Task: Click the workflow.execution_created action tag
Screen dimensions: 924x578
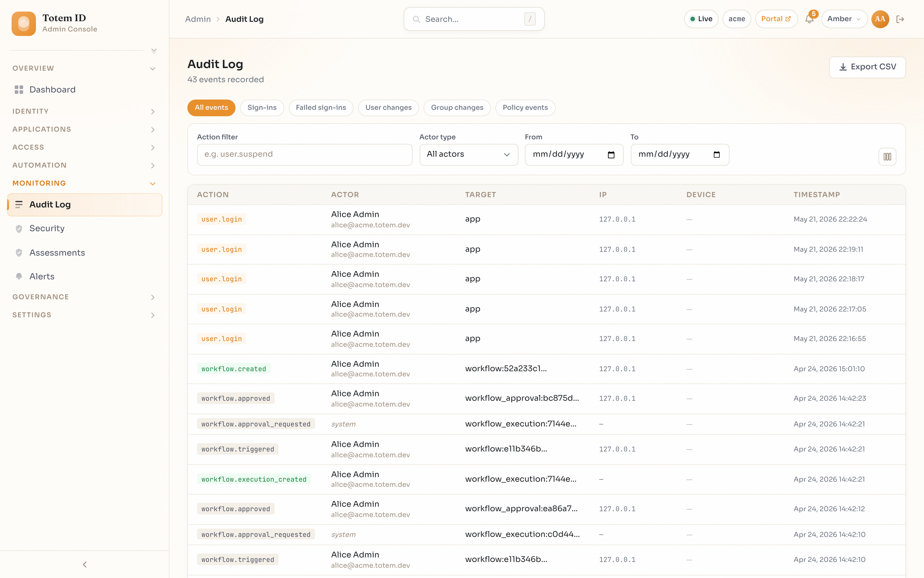Action: [x=254, y=479]
